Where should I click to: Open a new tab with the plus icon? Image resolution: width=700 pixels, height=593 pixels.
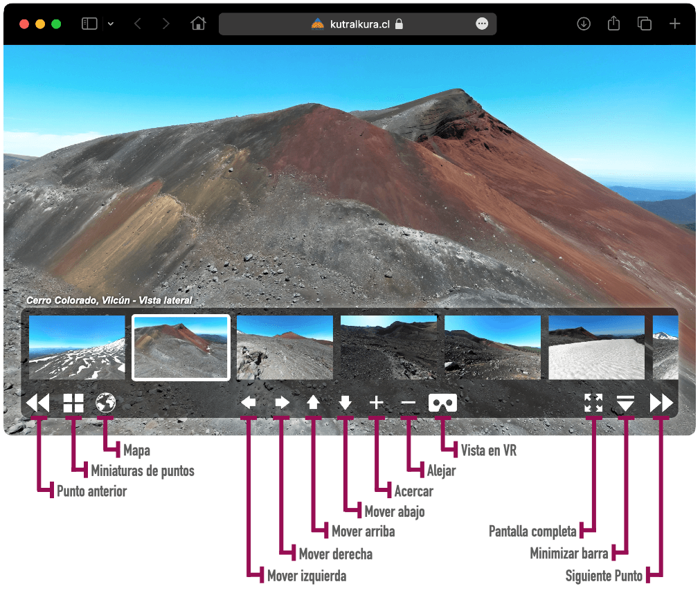tap(674, 24)
